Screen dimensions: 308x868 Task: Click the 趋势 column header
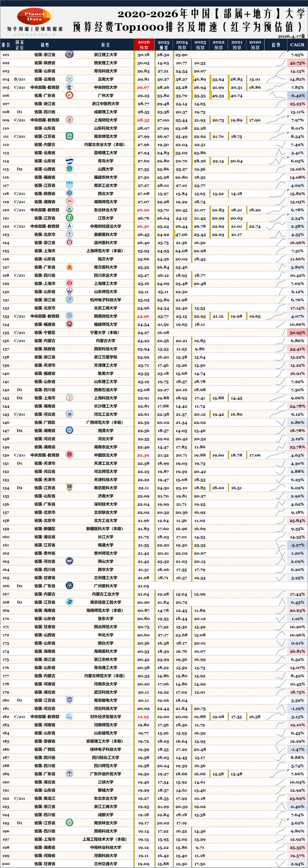pyautogui.click(x=276, y=45)
